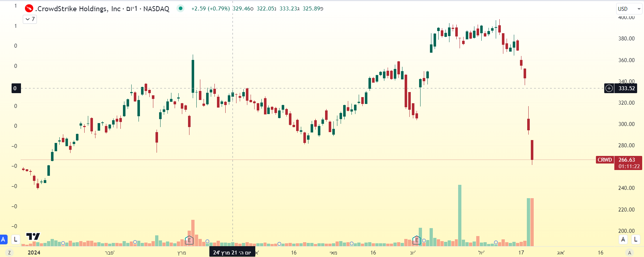
Task: Click the 380.00 price axis label
Action: 626,38
